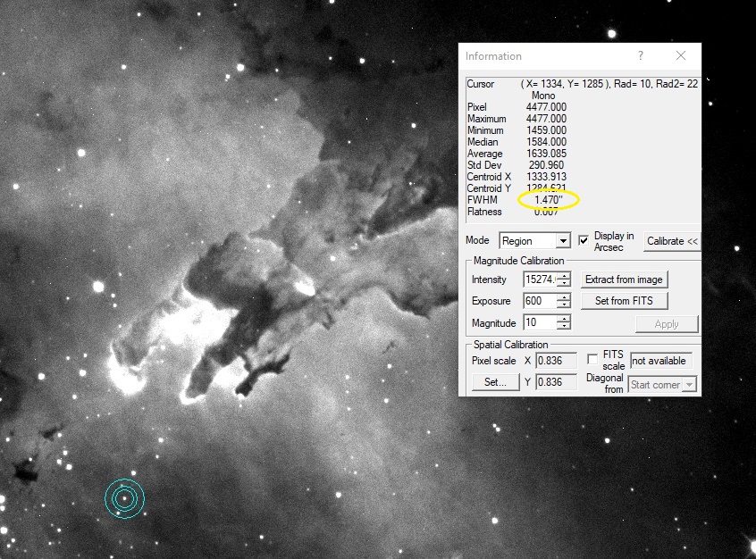Click into the Exposure field showing 600

click(x=540, y=301)
